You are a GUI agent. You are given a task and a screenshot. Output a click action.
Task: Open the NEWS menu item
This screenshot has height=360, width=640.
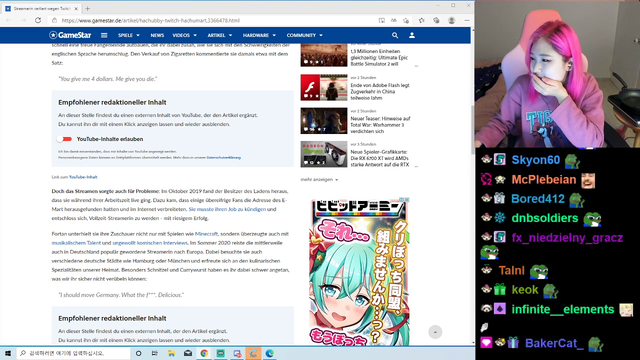tap(157, 36)
